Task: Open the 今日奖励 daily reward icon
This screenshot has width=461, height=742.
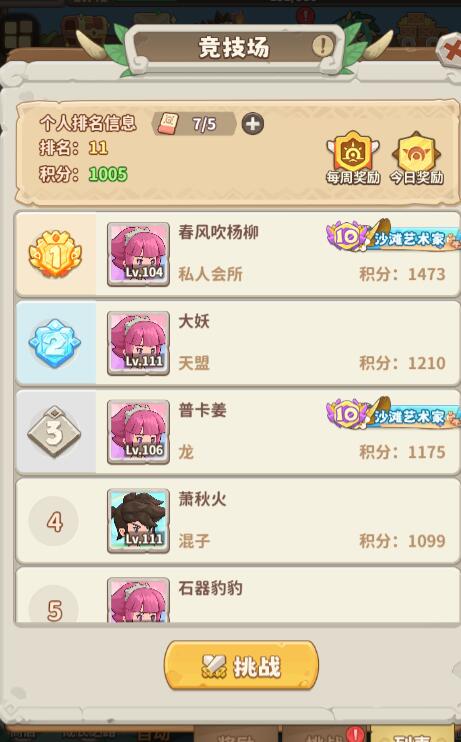Action: (416, 158)
